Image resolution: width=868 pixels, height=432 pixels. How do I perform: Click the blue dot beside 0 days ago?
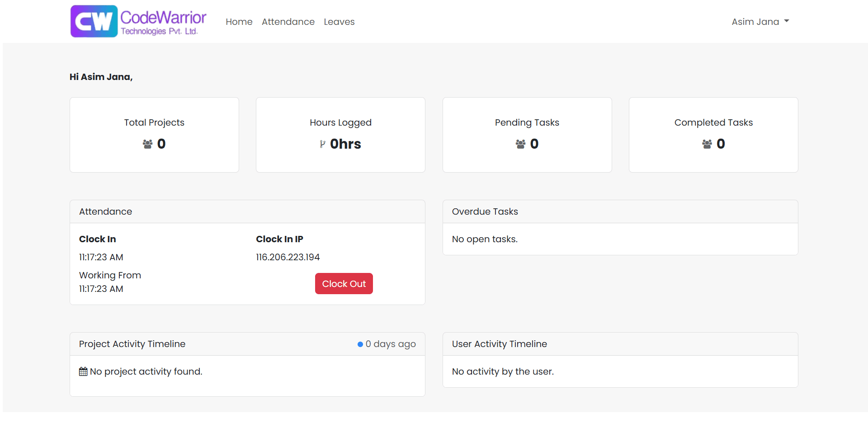click(x=360, y=344)
